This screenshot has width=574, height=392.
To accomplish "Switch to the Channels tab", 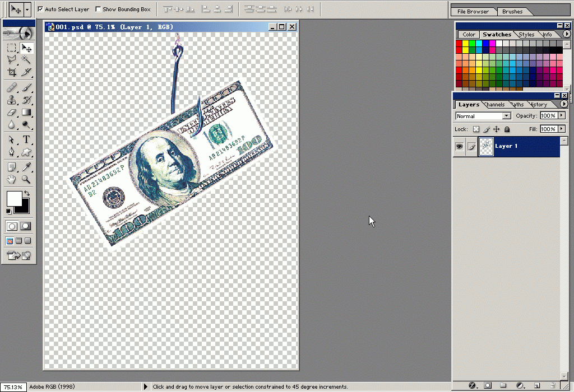I will (495, 105).
